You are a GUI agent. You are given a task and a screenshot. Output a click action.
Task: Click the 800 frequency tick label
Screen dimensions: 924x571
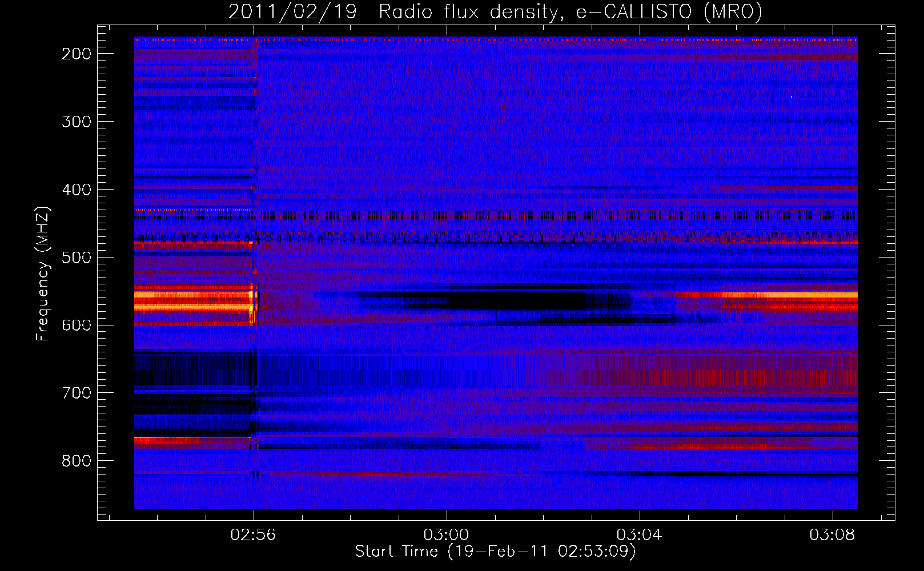point(77,461)
